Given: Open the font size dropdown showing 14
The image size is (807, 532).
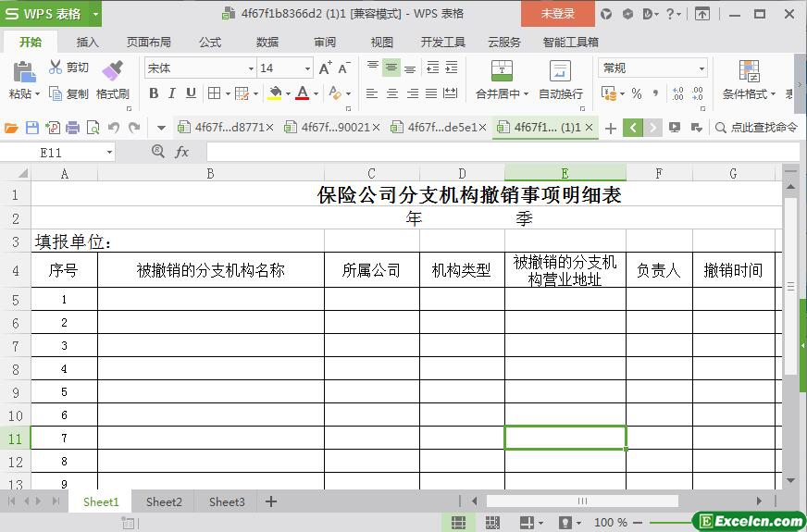Looking at the screenshot, I should 307,68.
